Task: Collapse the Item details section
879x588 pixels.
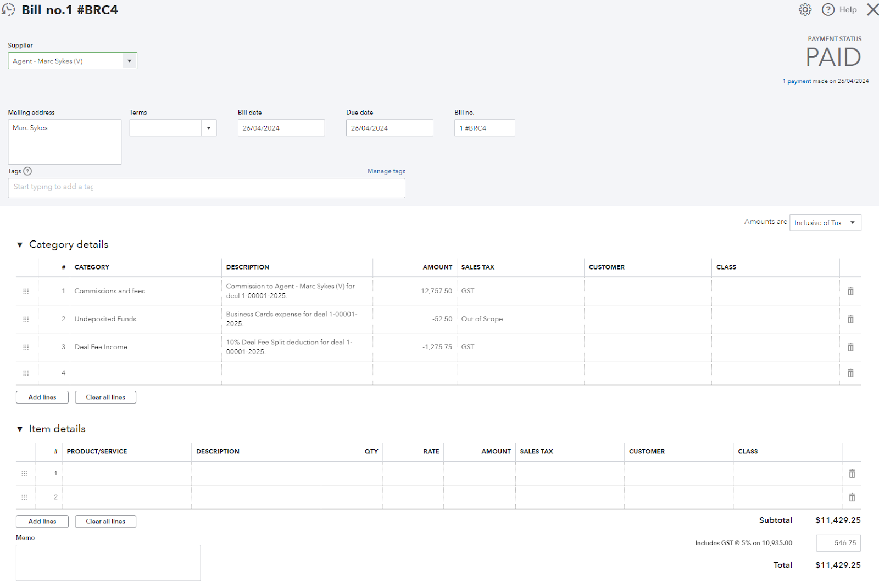Action: [x=20, y=429]
